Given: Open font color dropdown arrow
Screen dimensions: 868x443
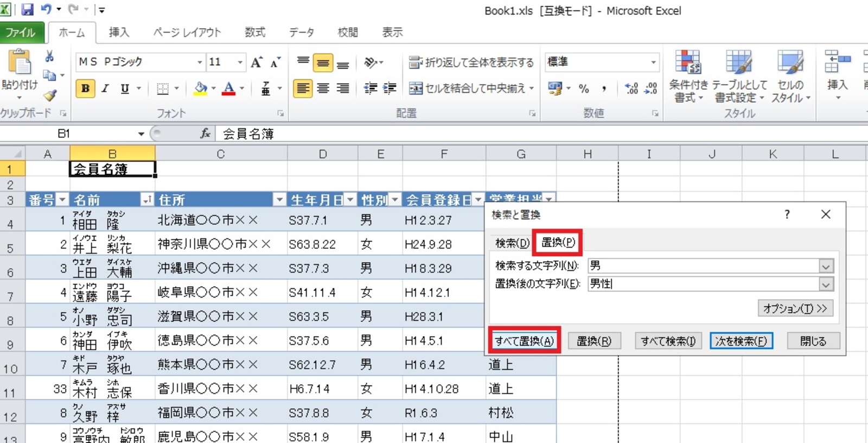Looking at the screenshot, I should (x=242, y=88).
